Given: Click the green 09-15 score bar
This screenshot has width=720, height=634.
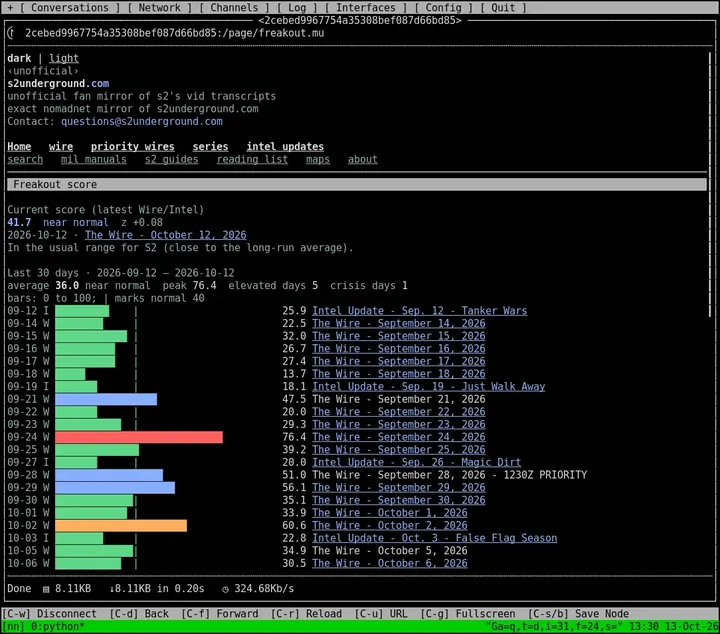Looking at the screenshot, I should pos(91,336).
